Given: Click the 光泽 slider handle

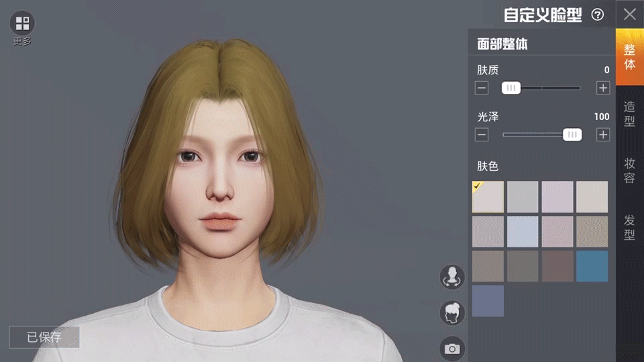Looking at the screenshot, I should pyautogui.click(x=572, y=135).
